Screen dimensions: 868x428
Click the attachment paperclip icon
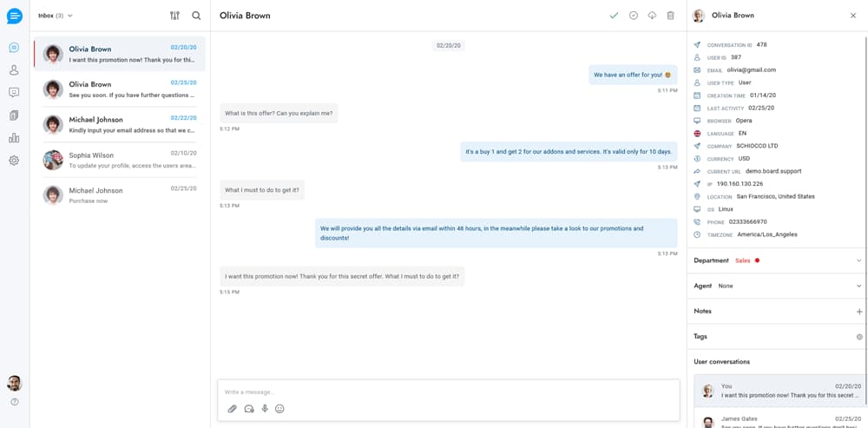(233, 409)
